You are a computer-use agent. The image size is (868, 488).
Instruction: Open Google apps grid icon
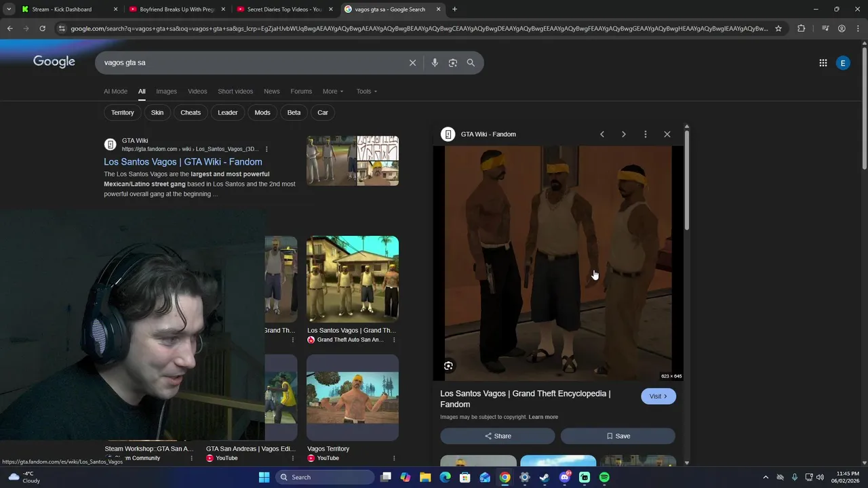[x=823, y=63]
